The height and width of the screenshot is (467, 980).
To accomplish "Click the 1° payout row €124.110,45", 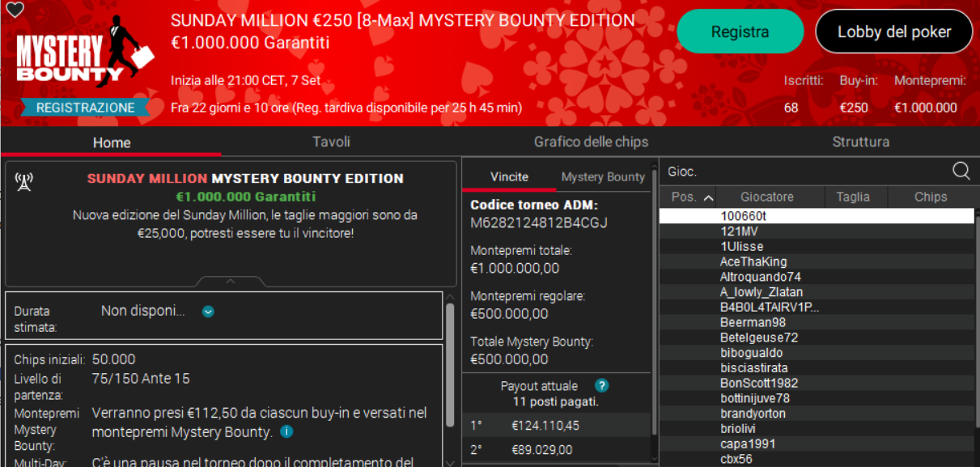I will [556, 426].
